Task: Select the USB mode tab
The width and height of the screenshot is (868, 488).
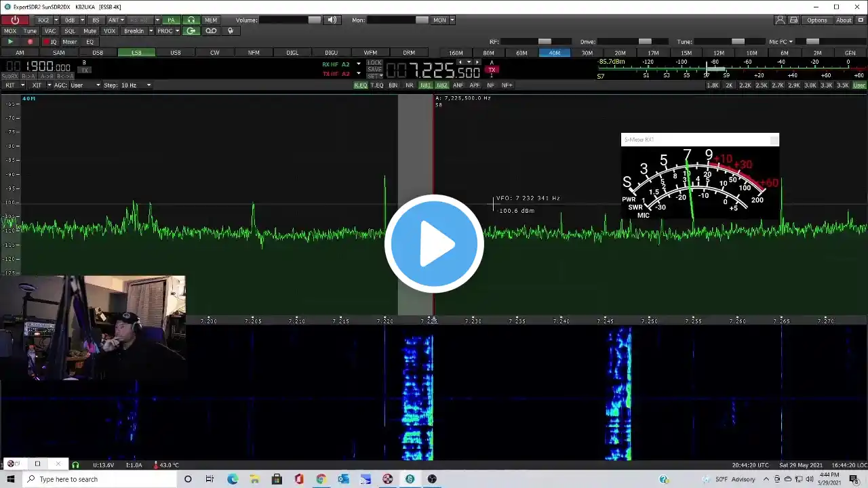Action: point(176,53)
